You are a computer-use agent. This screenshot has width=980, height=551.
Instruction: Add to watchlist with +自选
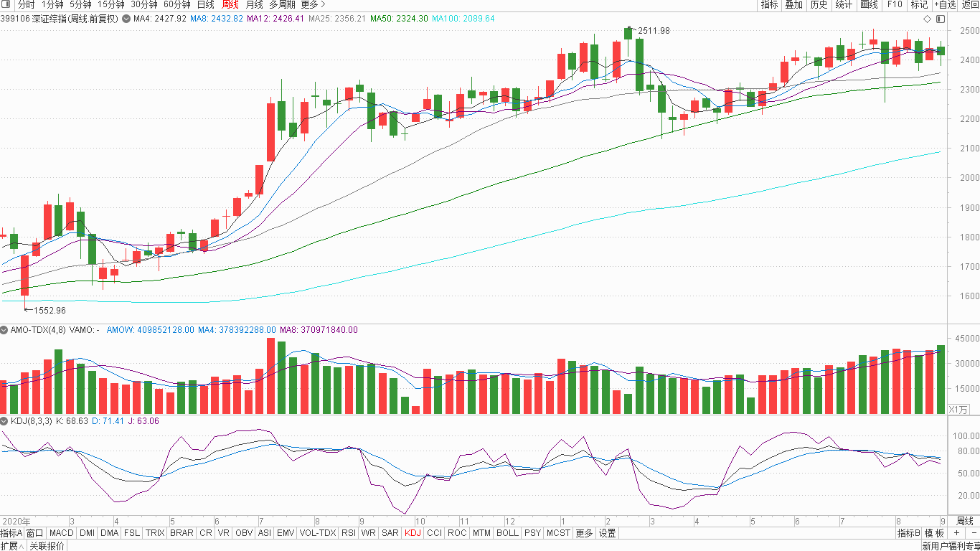945,4
